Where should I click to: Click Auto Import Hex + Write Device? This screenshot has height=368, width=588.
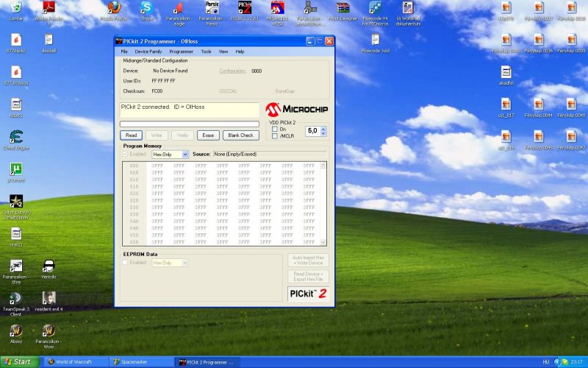pyautogui.click(x=308, y=261)
